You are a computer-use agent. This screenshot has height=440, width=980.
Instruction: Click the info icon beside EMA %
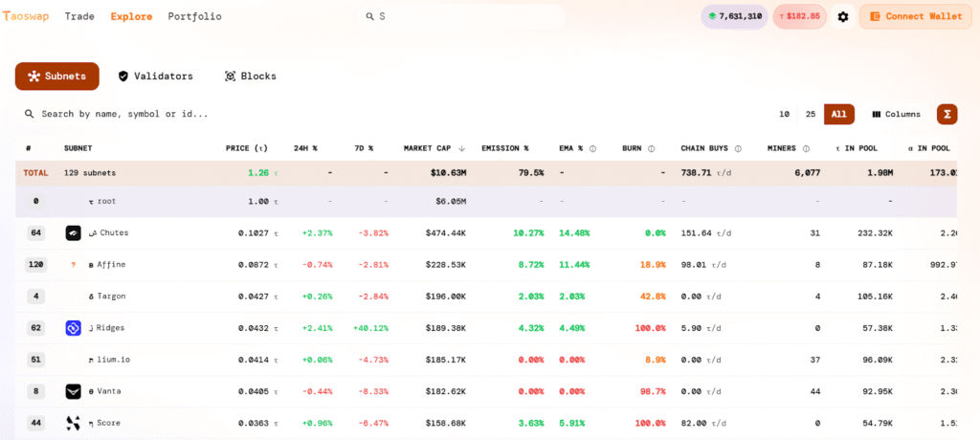[593, 148]
